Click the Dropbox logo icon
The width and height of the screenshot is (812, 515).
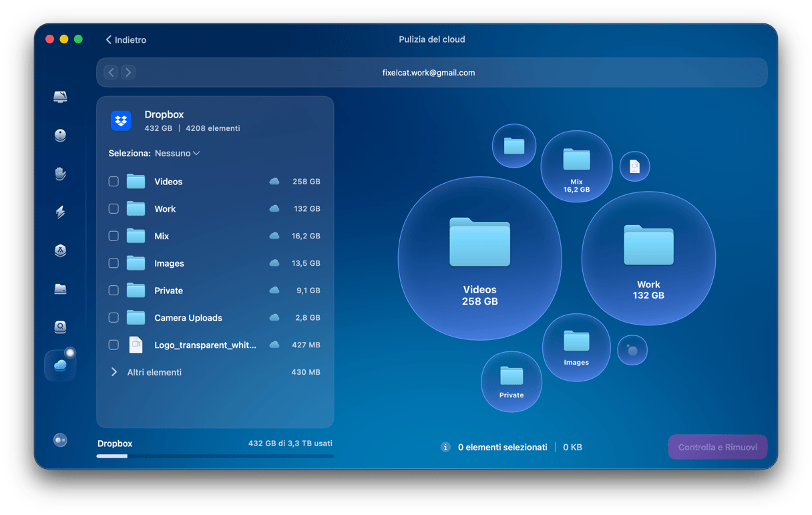[121, 121]
